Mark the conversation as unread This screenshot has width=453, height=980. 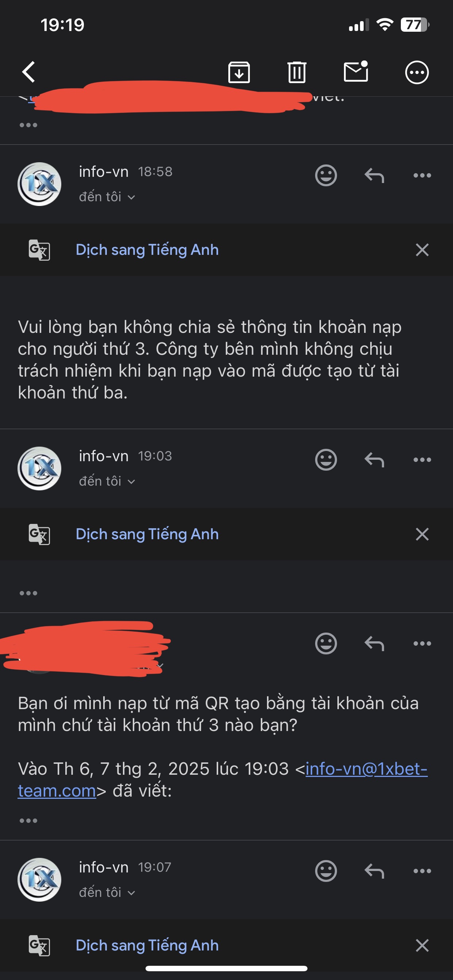(356, 71)
